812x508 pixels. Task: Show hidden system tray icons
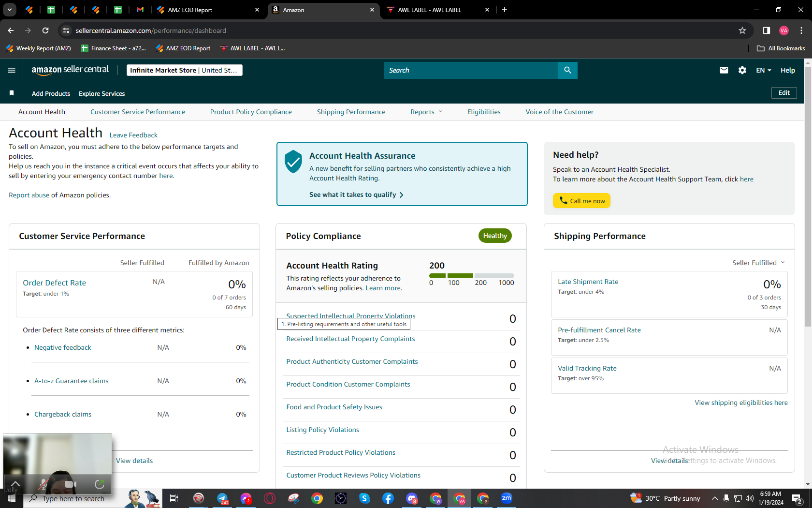(714, 498)
